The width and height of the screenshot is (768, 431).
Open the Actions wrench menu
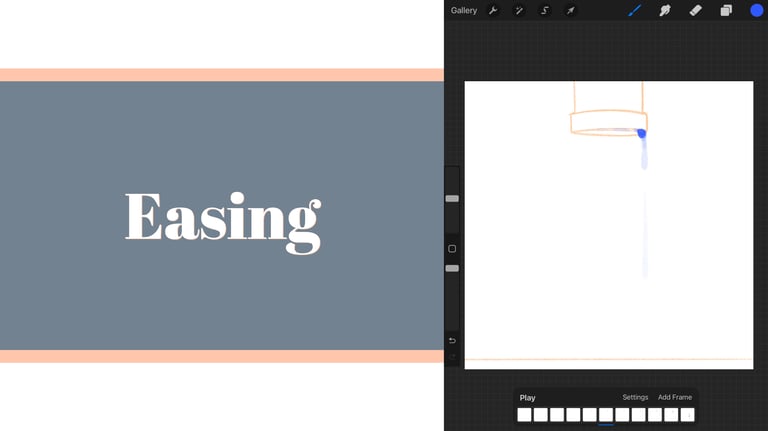tap(493, 10)
